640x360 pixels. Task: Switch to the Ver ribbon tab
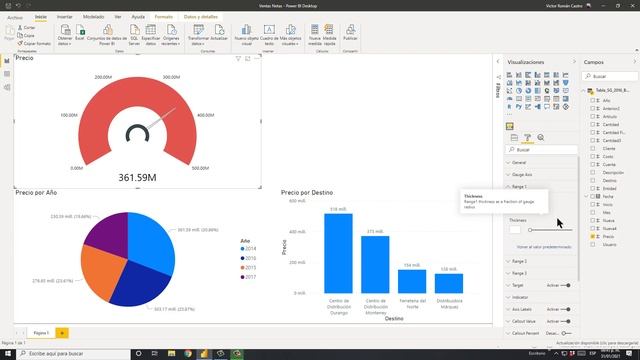[118, 17]
